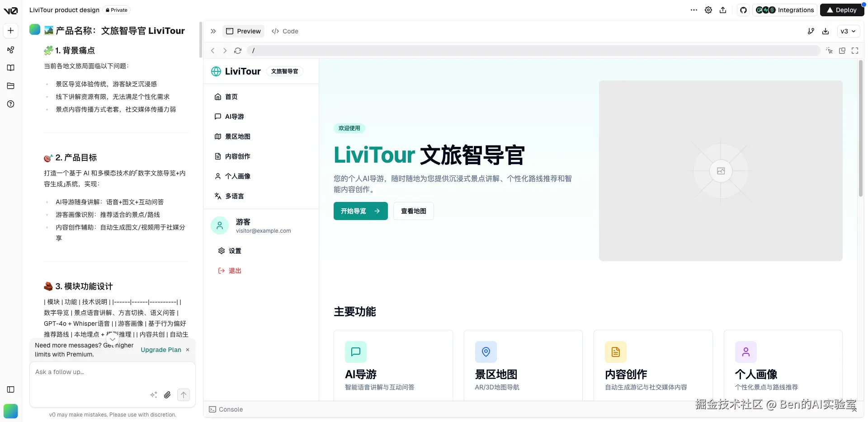Open the v3 version dropdown
This screenshot has height=422, width=868.
pos(848,31)
